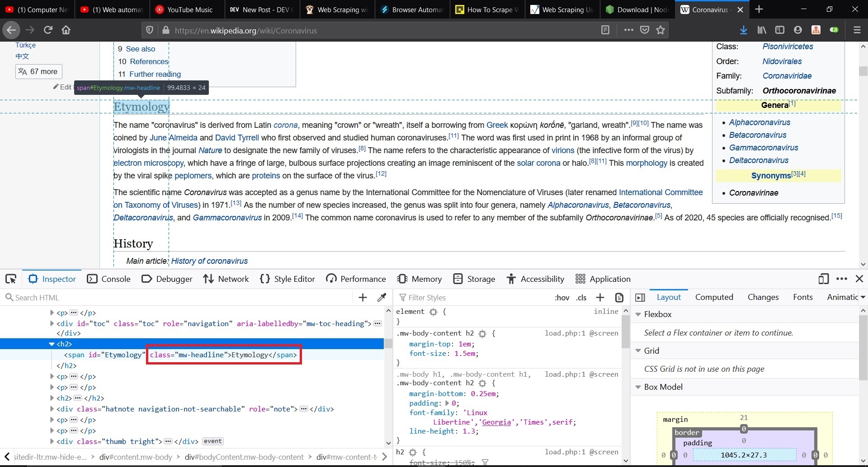The height and width of the screenshot is (467, 868).
Task: Open the Network tab
Action: coord(226,279)
